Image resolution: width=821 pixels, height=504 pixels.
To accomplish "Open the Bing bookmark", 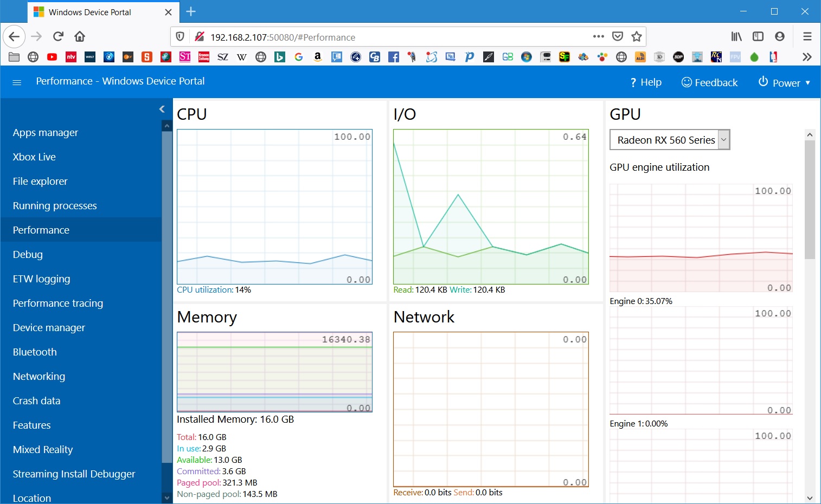I will click(x=280, y=57).
